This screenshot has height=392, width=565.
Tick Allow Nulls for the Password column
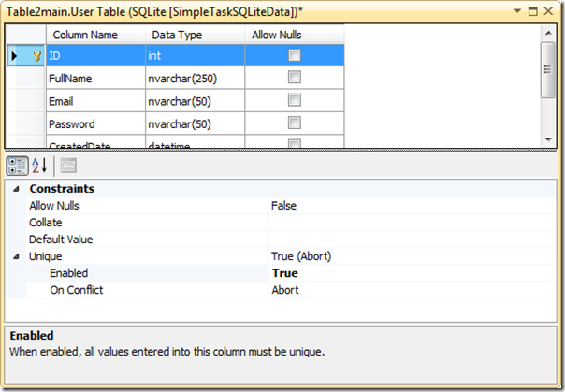[294, 123]
